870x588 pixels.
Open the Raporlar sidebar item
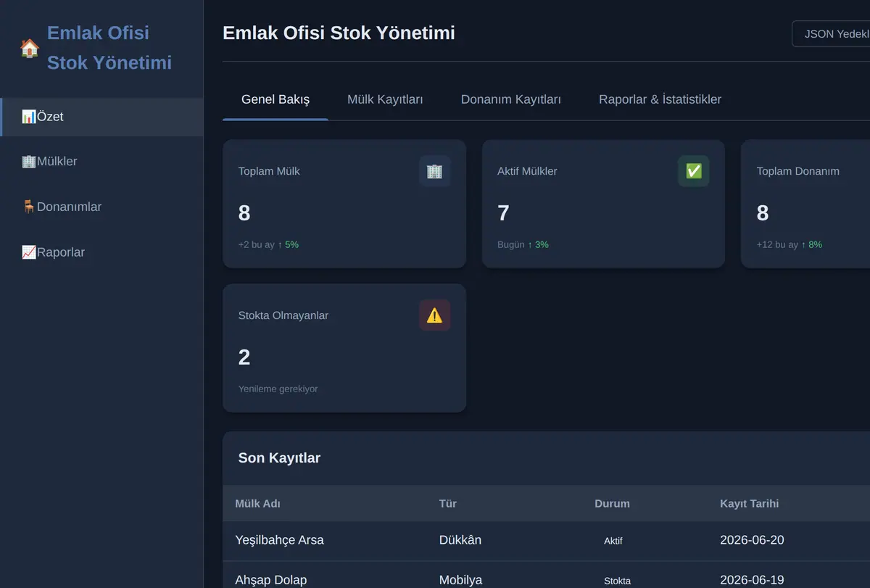coord(101,252)
